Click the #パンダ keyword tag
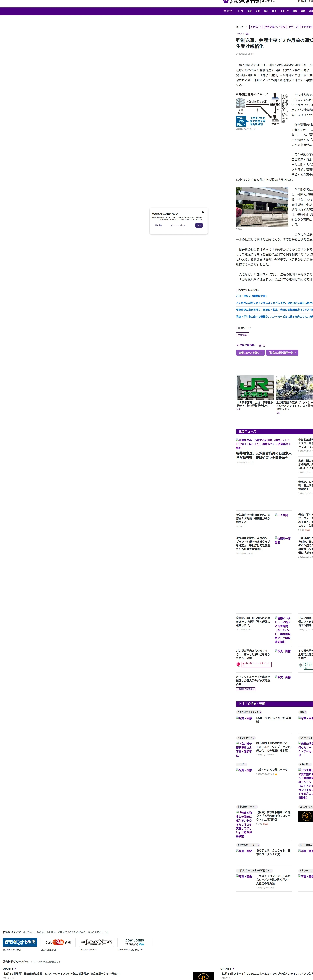The image size is (313, 980). coord(293,27)
